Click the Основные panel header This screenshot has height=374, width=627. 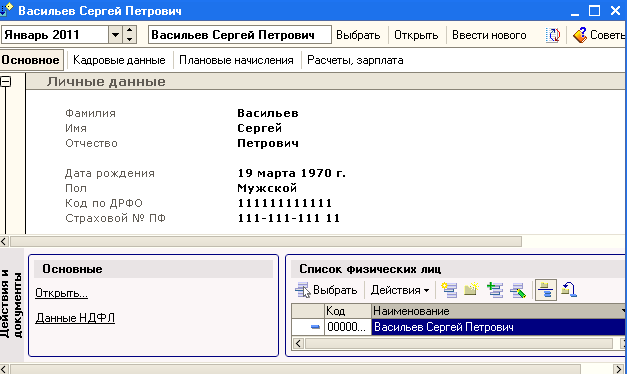154,269
